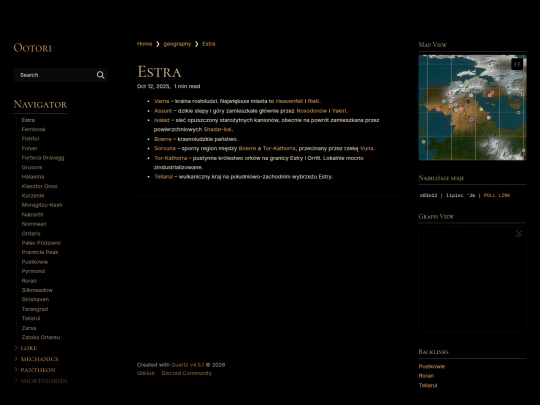Open Grusork in the Navigator
540x405 pixels.
pyautogui.click(x=32, y=167)
